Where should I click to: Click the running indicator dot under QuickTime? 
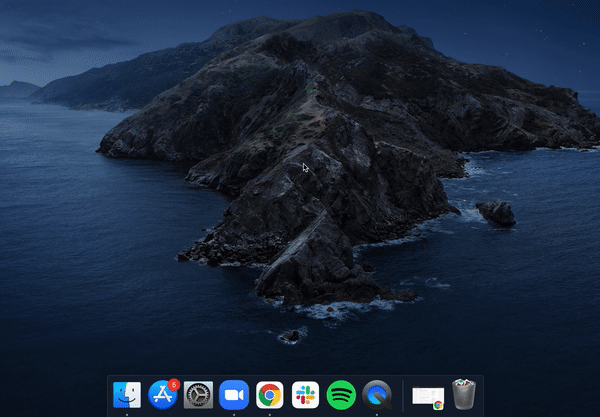pos(377,411)
